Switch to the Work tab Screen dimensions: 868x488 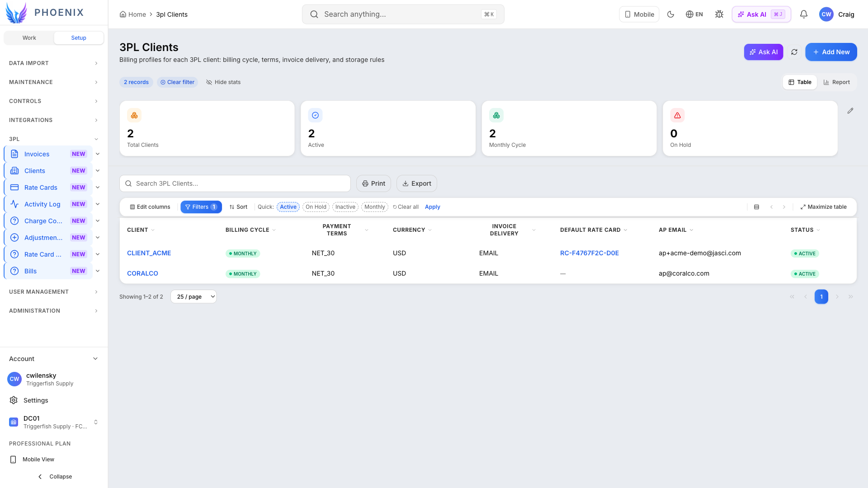click(29, 38)
